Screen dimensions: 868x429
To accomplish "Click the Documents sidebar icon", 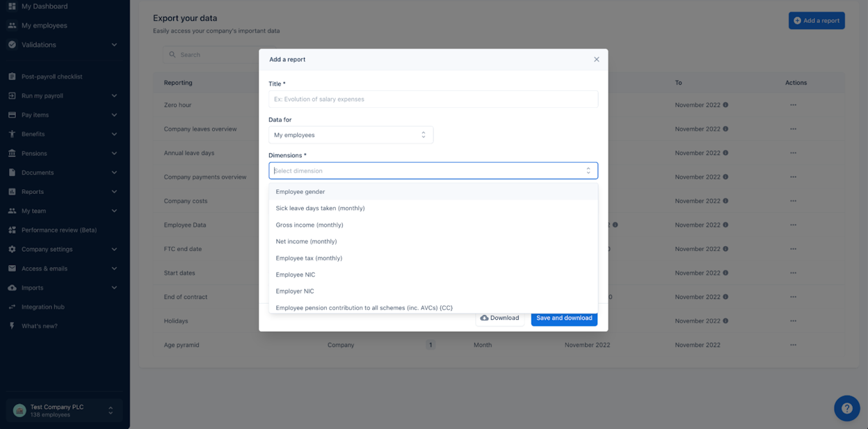I will pyautogui.click(x=12, y=172).
